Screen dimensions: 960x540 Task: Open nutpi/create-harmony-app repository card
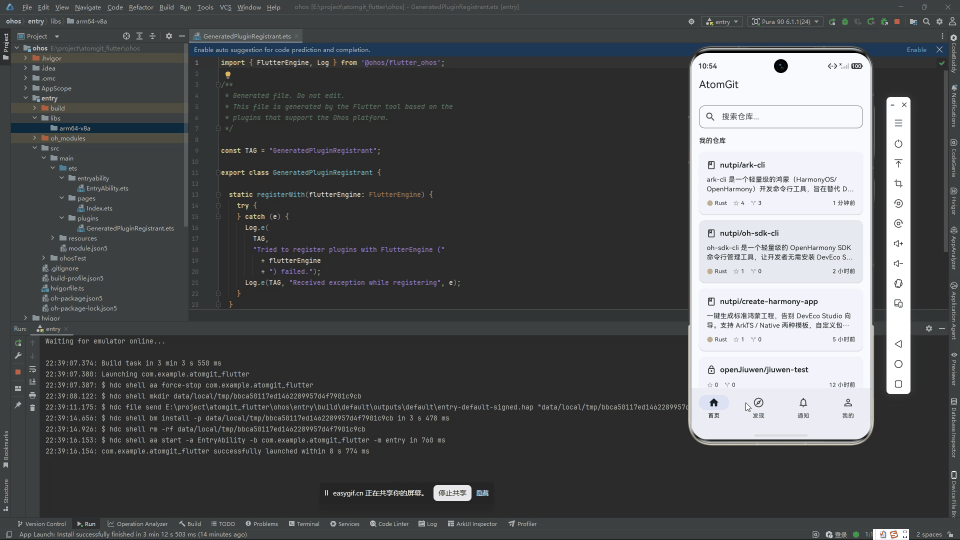pyautogui.click(x=781, y=320)
